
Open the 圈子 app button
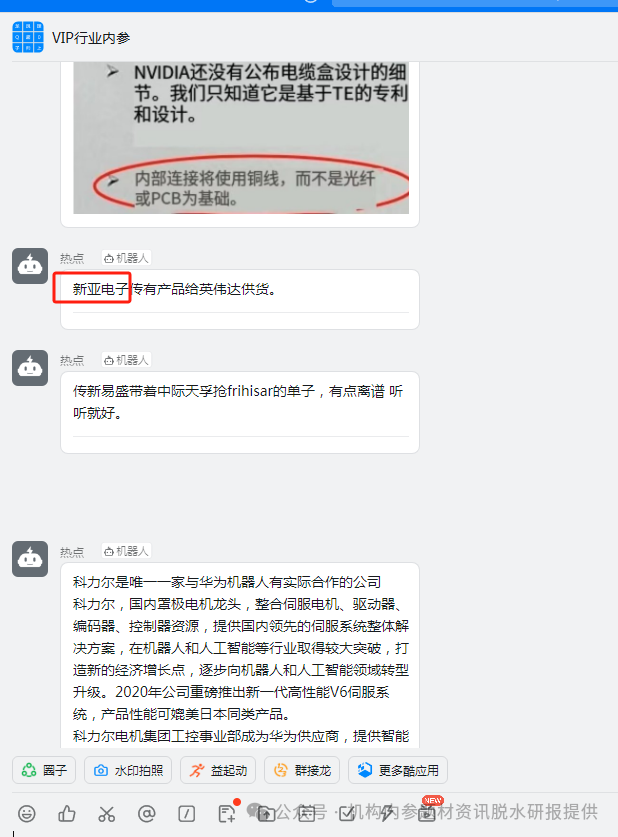point(44,770)
